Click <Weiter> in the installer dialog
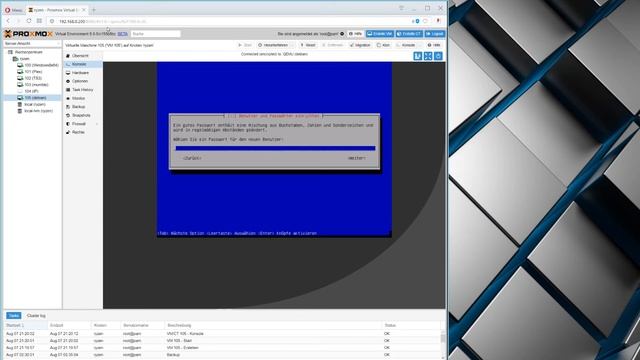 356,158
